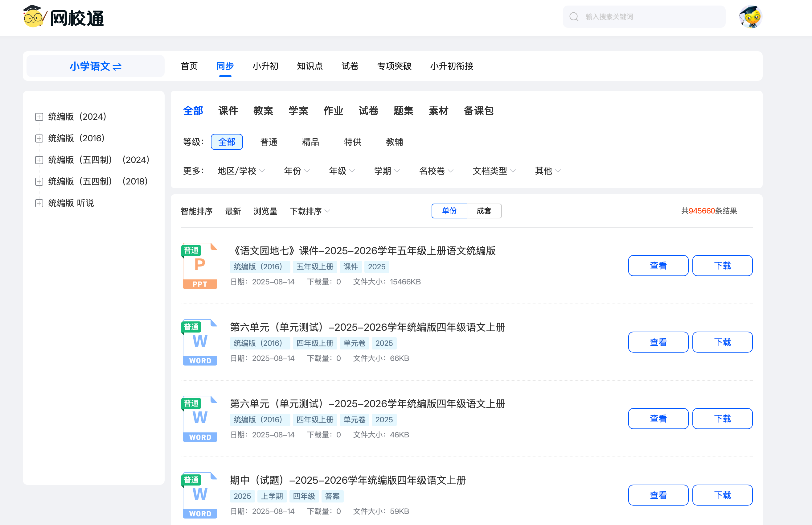This screenshot has height=525, width=812.
Task: Select the 单份 view toggle
Action: [449, 211]
